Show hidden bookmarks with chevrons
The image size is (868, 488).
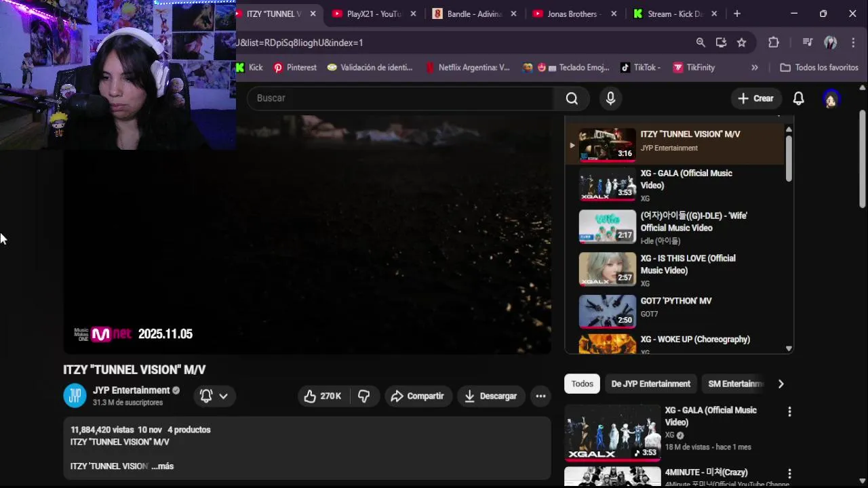755,67
